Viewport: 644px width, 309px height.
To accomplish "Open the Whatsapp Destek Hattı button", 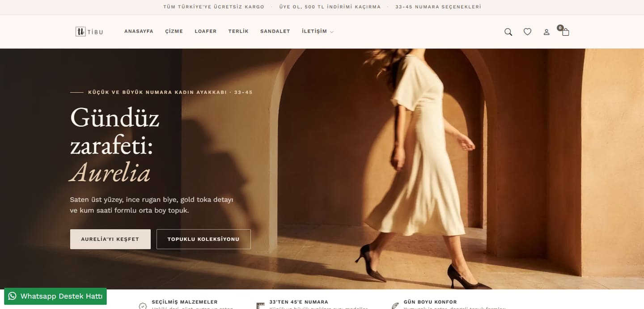I will click(55, 296).
